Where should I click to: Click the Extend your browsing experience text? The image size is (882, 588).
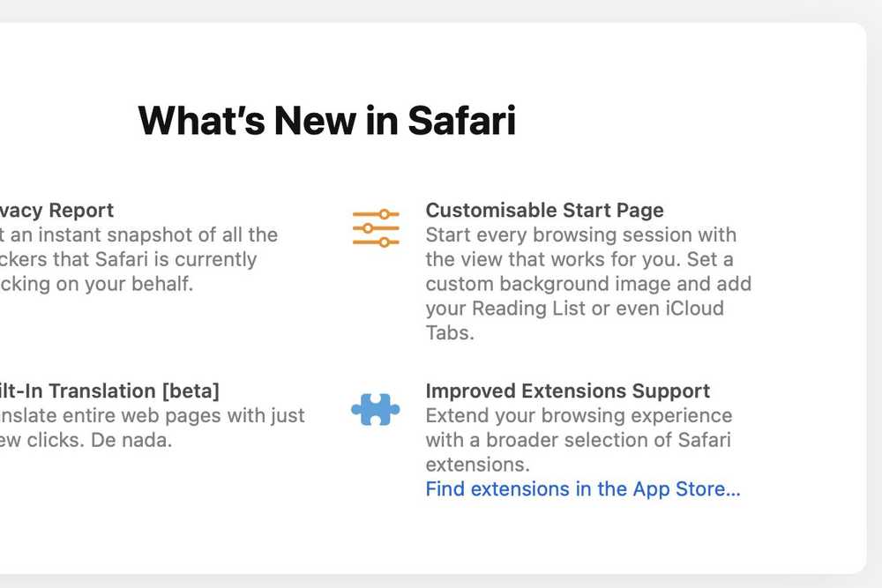pyautogui.click(x=579, y=440)
